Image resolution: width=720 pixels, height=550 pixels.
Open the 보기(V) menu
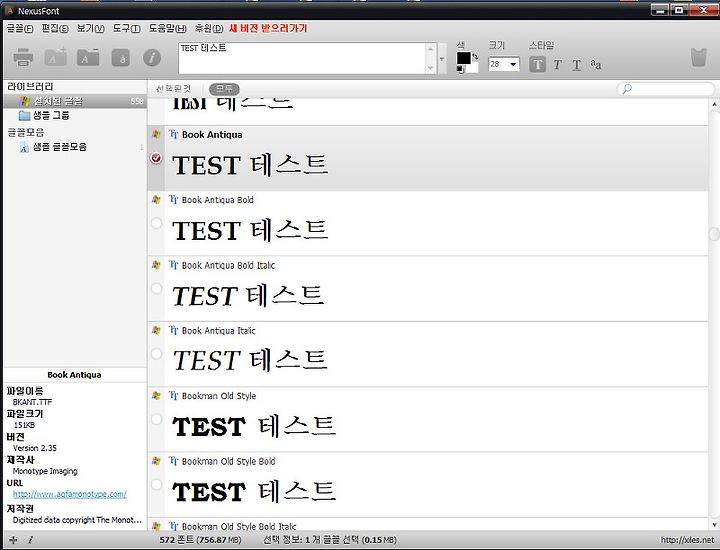click(90, 28)
